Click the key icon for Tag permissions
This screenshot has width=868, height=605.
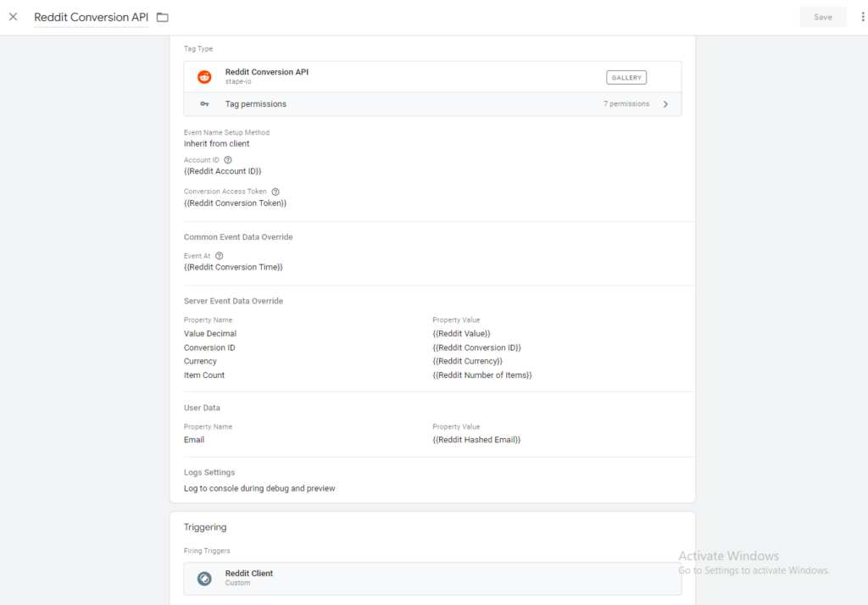(x=204, y=104)
